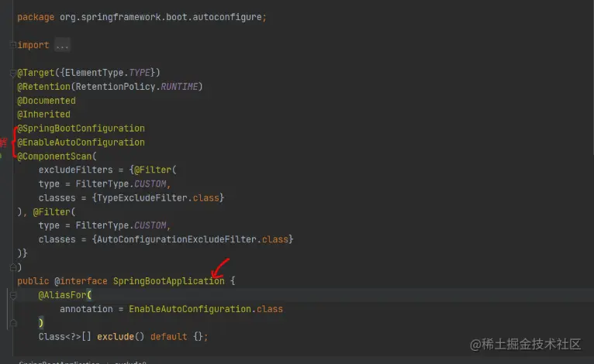This screenshot has height=364, width=594.
Task: Click 'AutoConfigurationExcludeFilter' class reference
Action: pos(177,239)
